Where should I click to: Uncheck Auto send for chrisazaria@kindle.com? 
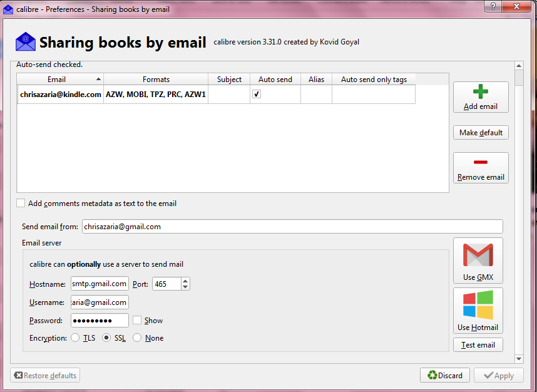click(257, 94)
